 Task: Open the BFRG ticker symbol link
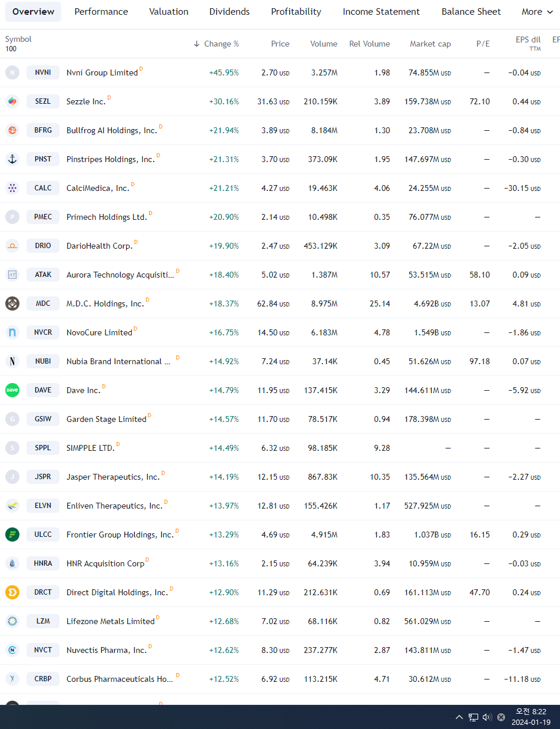43,130
